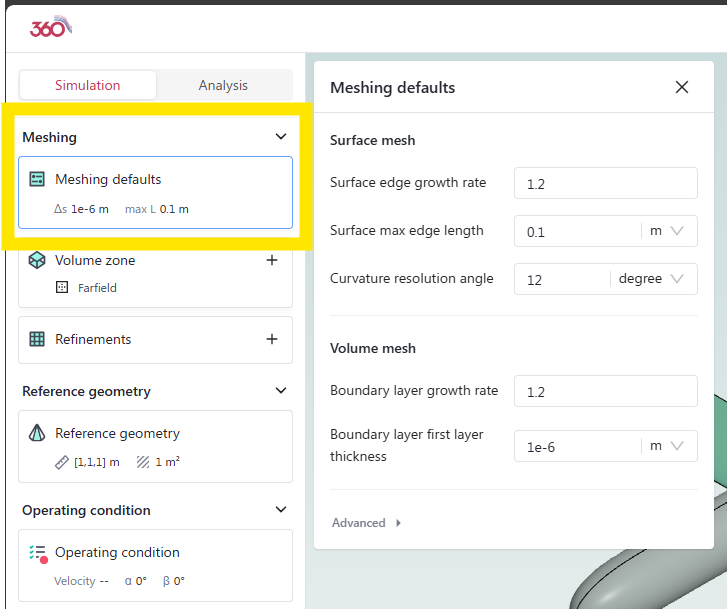The height and width of the screenshot is (609, 727).
Task: Expand the Advanced settings
Action: click(366, 523)
